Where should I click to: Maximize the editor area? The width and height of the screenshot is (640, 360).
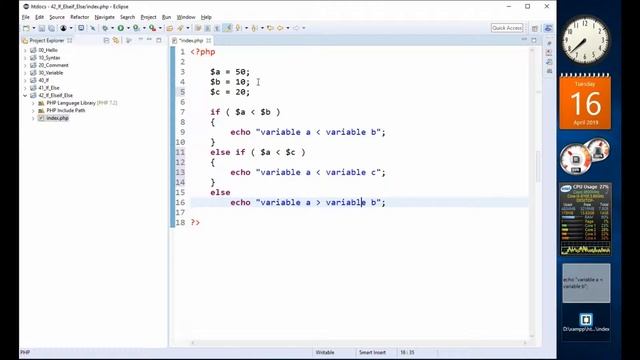pyautogui.click(x=534, y=40)
